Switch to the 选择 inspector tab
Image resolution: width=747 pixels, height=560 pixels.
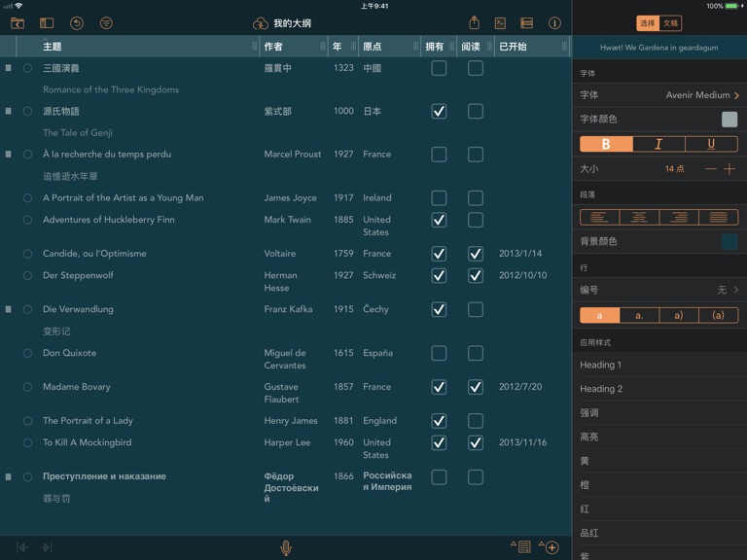648,23
